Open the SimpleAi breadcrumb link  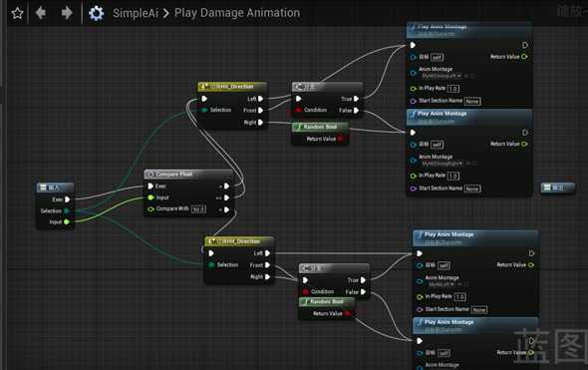[x=136, y=13]
